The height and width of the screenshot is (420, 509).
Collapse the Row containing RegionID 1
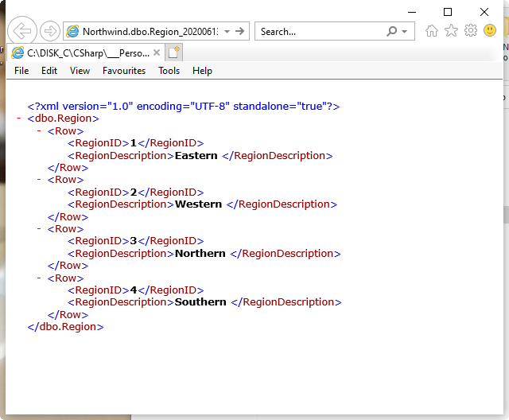[39, 130]
